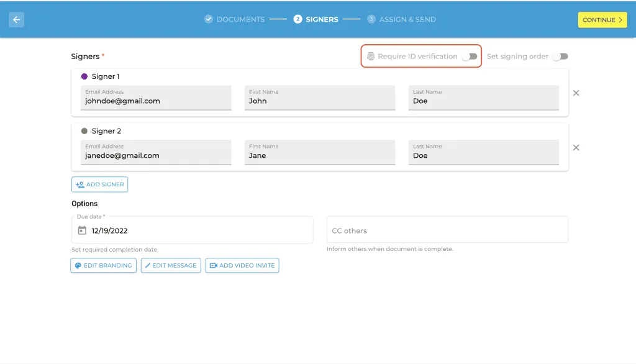The width and height of the screenshot is (636, 364).
Task: Remove Signer 2 using its X button
Action: click(x=576, y=148)
